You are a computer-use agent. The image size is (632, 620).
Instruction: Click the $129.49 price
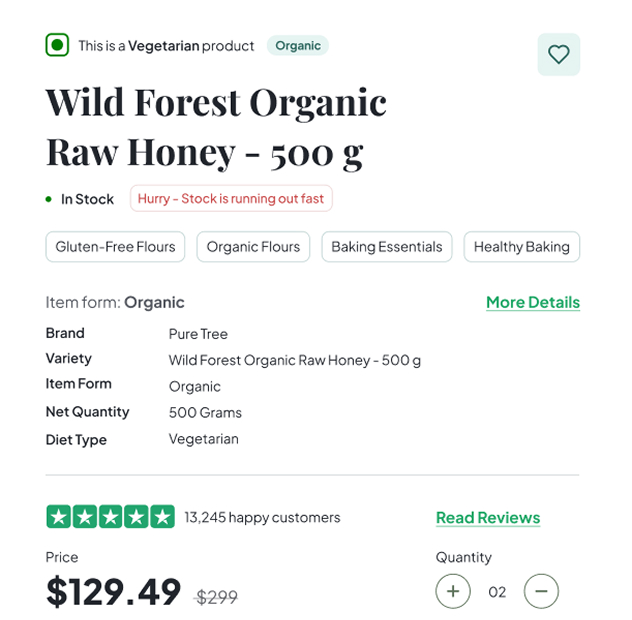tap(113, 591)
